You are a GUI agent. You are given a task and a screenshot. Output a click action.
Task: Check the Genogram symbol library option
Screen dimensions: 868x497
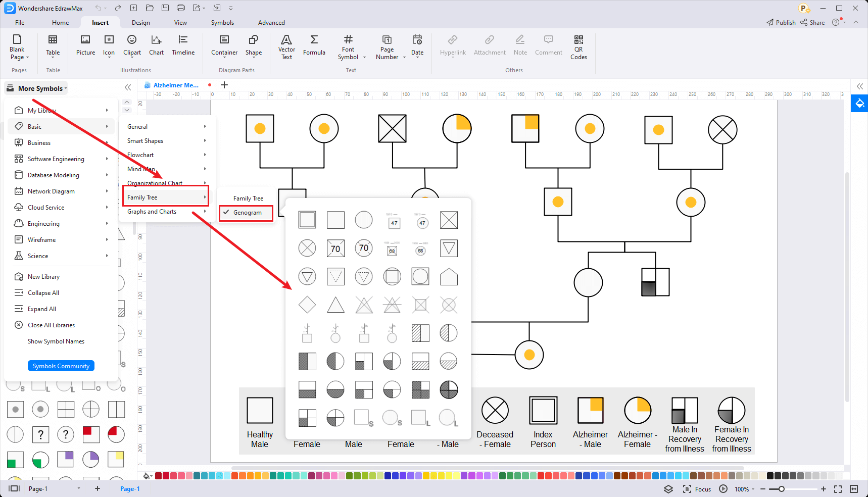coord(246,213)
